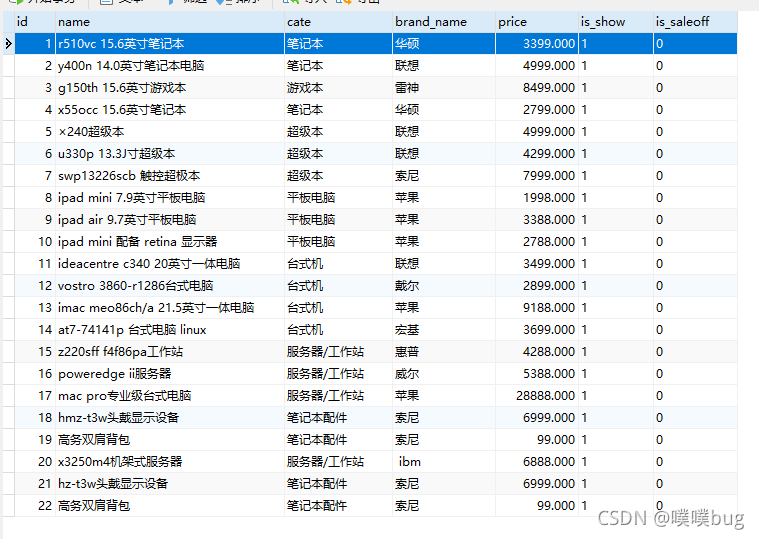Click the price cell 8499.000
The width and height of the screenshot is (759, 539).
coord(536,88)
